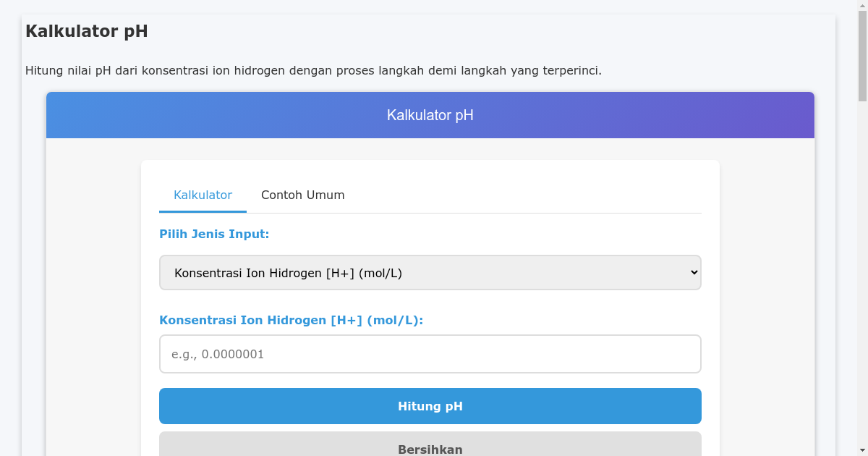Click the scrollbar down arrow
This screenshot has width=868, height=456.
tap(862, 450)
